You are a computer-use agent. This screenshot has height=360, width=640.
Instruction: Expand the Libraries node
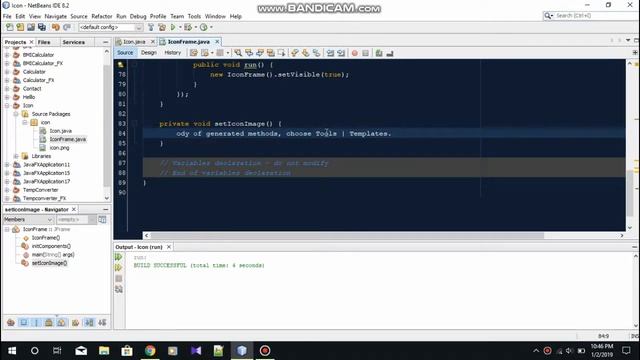16,156
